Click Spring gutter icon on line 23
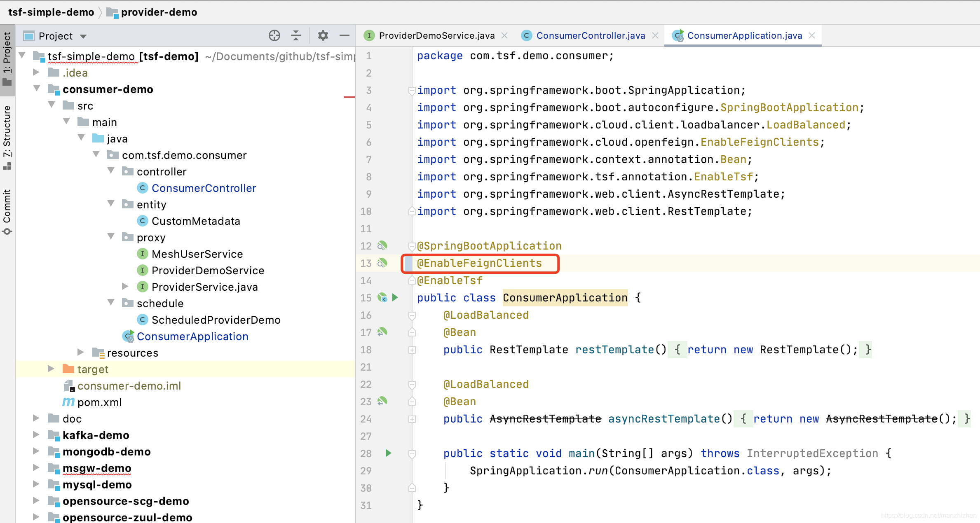The height and width of the screenshot is (523, 980). 382,401
